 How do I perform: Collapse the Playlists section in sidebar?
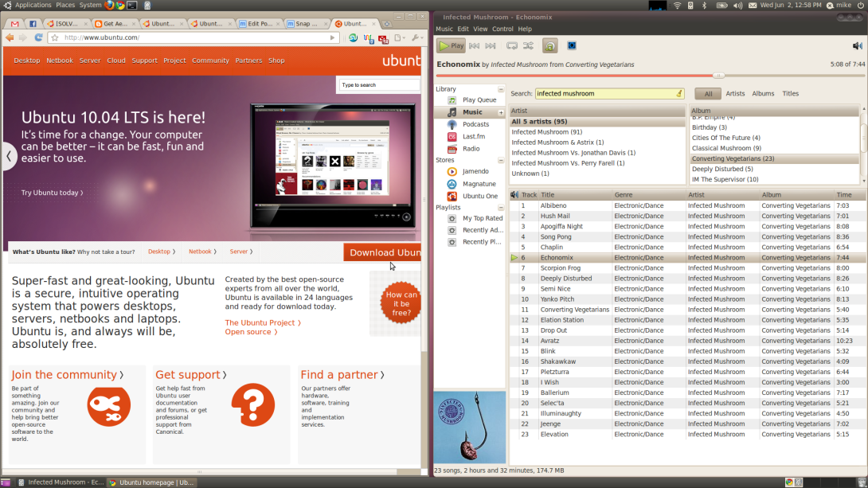coord(501,208)
